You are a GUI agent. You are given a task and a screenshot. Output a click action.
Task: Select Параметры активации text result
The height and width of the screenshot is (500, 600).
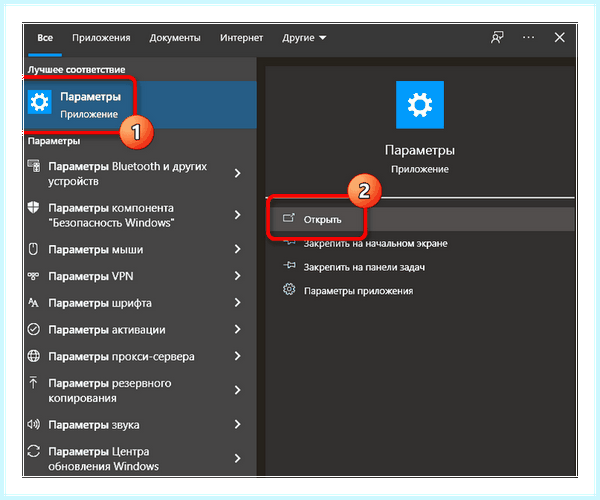pyautogui.click(x=107, y=329)
